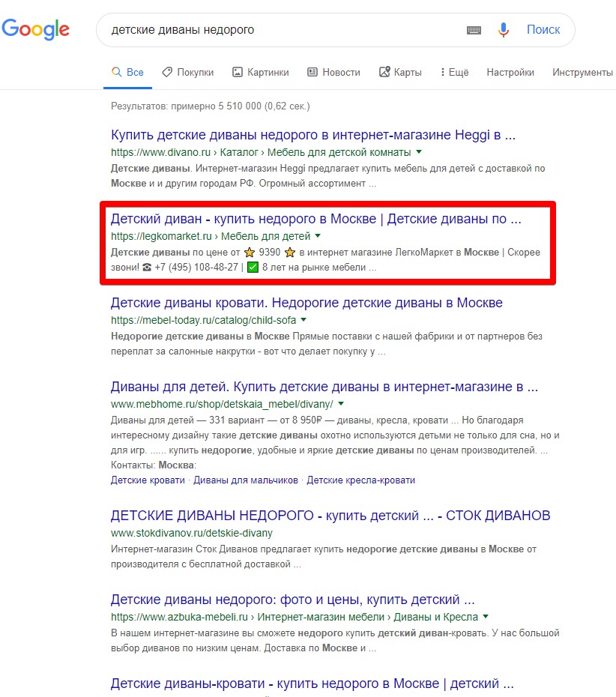Expand the divano.ru result dropdown arrow

[419, 152]
